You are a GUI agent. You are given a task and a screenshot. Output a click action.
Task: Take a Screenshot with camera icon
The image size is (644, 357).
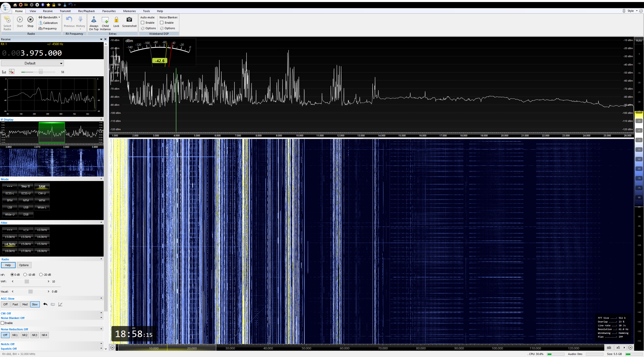pyautogui.click(x=129, y=20)
